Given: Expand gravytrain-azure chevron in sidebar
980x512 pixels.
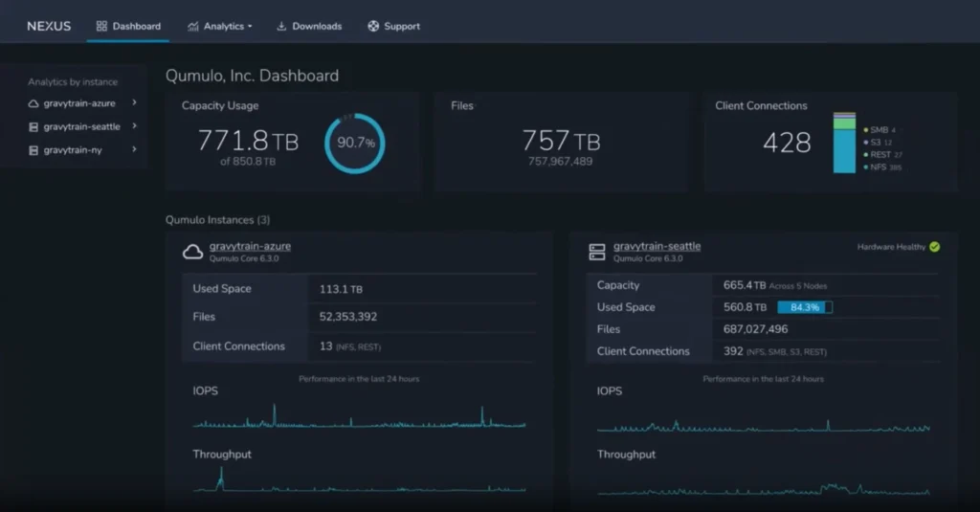Looking at the screenshot, I should tap(134, 102).
